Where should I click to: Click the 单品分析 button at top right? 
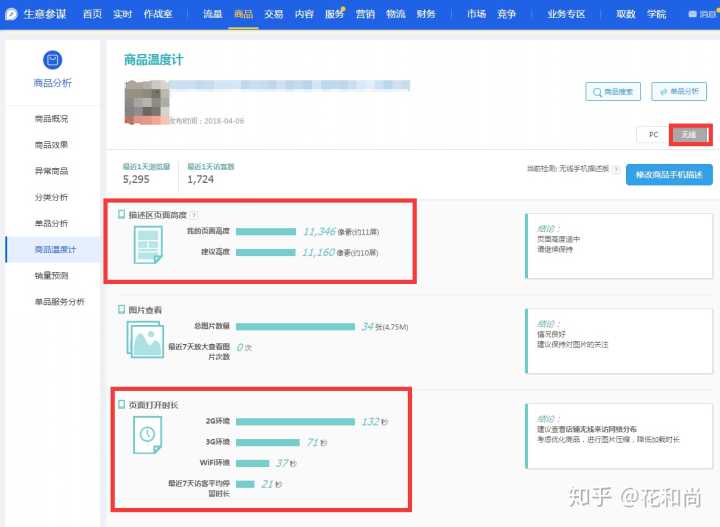click(679, 91)
